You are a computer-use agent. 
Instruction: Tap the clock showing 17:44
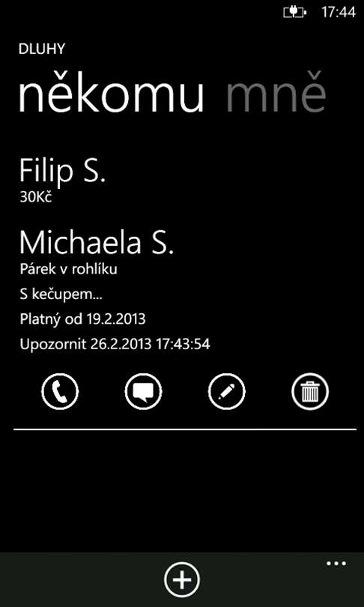[x=339, y=13]
